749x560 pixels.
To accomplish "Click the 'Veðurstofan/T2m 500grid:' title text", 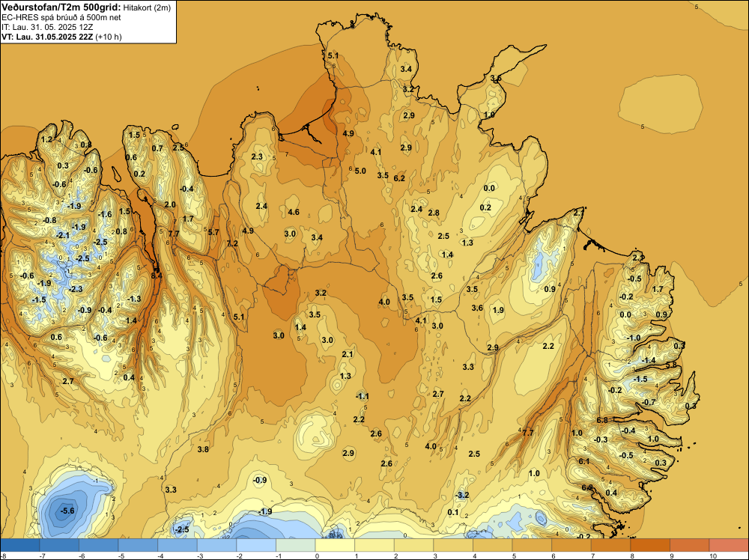I will (x=61, y=7).
